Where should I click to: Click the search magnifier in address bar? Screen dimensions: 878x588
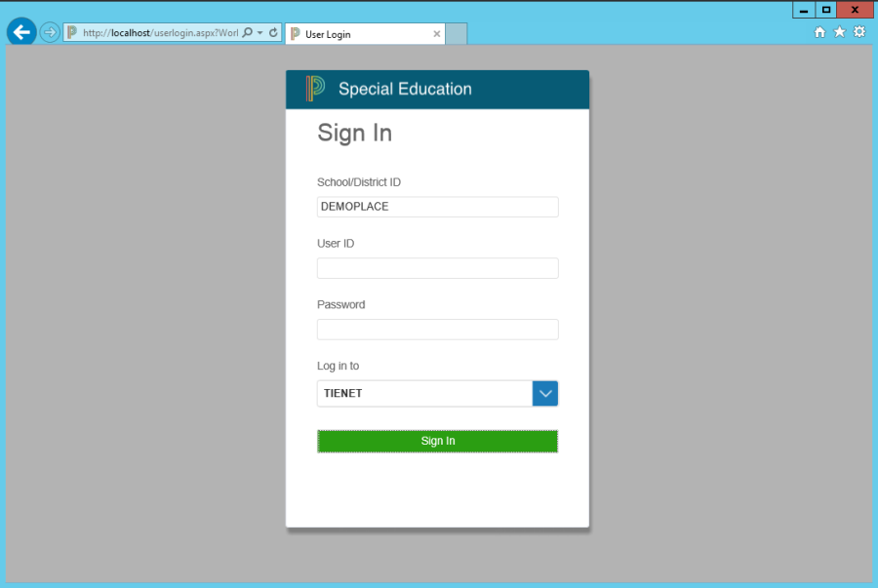point(247,32)
